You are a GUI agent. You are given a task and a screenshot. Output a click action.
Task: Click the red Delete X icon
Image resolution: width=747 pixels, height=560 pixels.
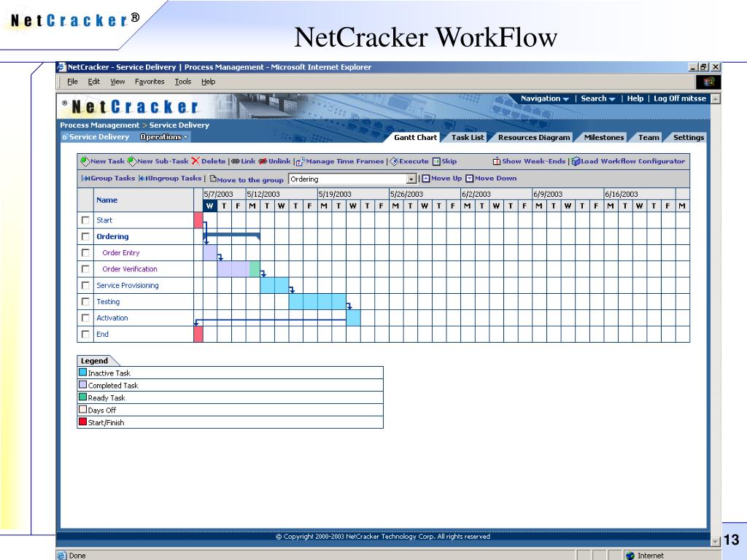point(196,161)
